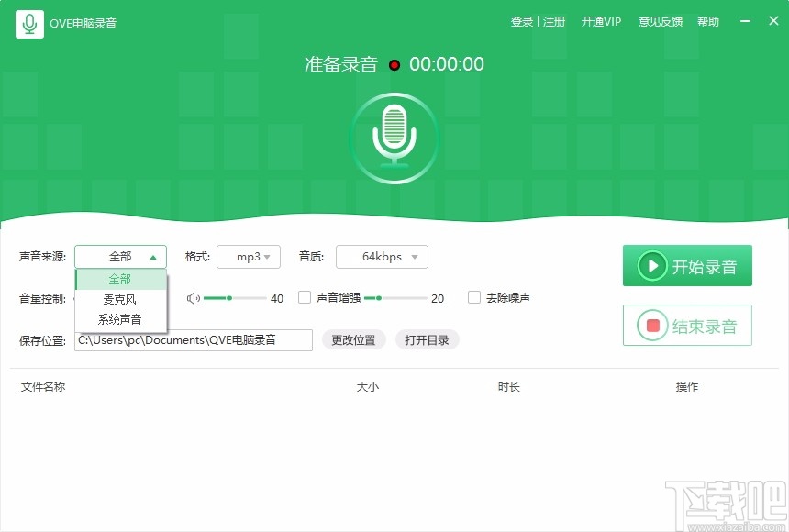Click the large microphone recording icon
Image resolution: width=789 pixels, height=532 pixels.
pos(394,138)
